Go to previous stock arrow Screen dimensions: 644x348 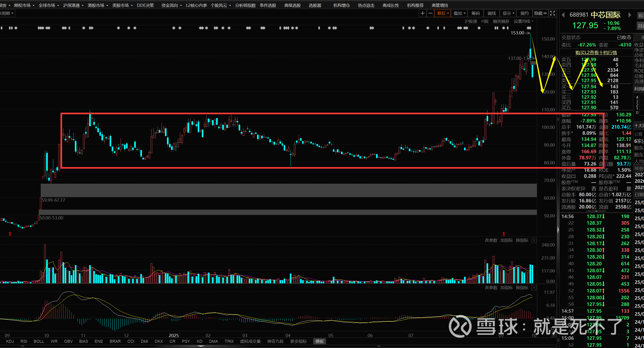point(563,15)
